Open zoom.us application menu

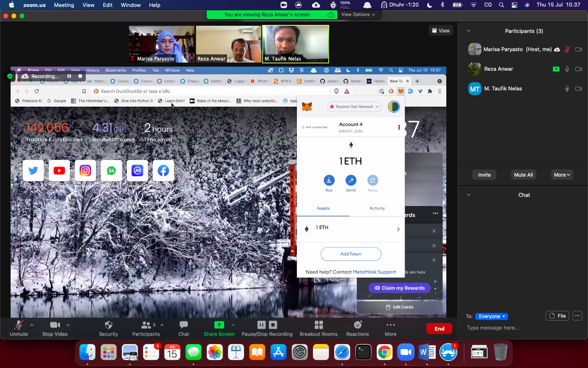pyautogui.click(x=34, y=5)
